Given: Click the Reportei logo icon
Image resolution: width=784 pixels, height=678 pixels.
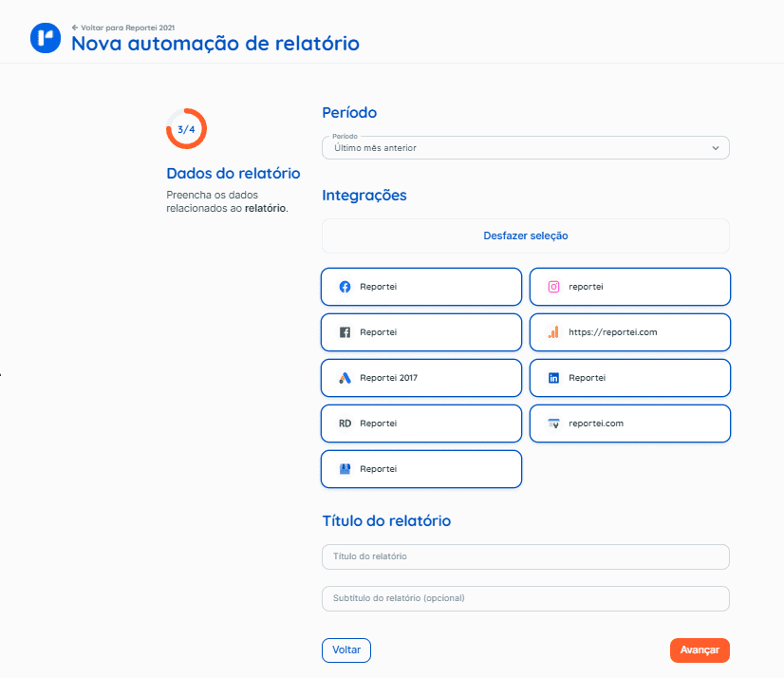Looking at the screenshot, I should pos(46,38).
